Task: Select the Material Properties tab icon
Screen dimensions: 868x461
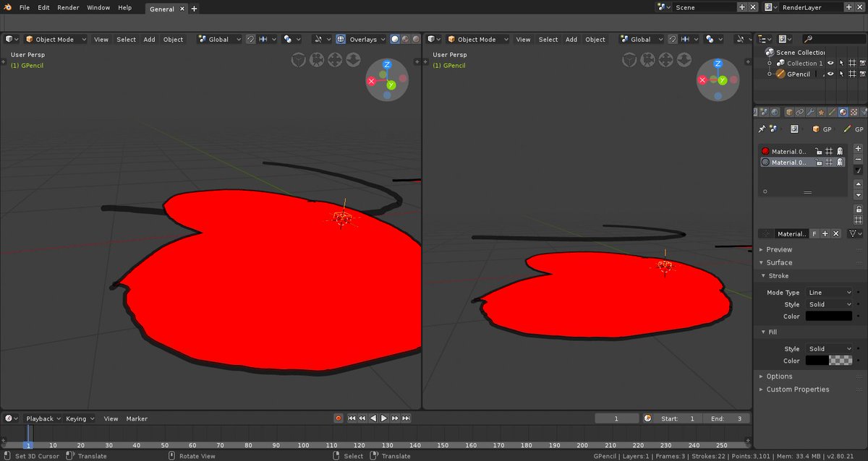Action: pos(843,112)
